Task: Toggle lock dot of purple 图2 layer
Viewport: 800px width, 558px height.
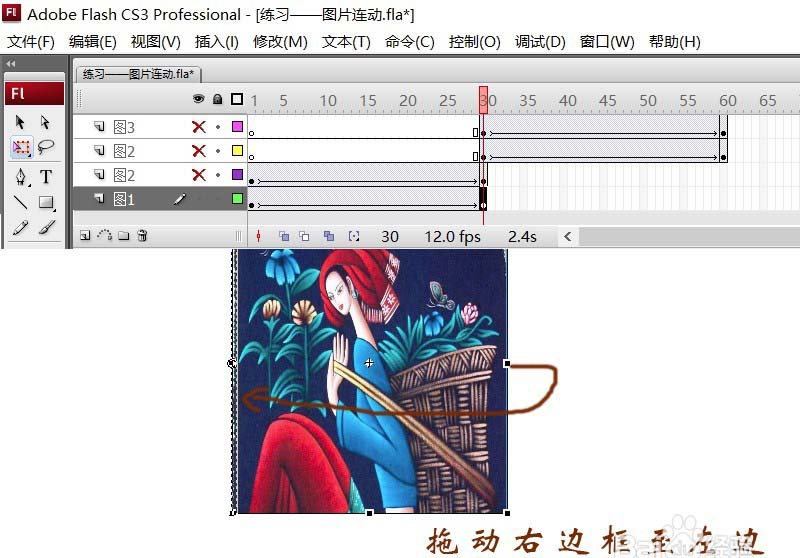Action: pyautogui.click(x=218, y=175)
